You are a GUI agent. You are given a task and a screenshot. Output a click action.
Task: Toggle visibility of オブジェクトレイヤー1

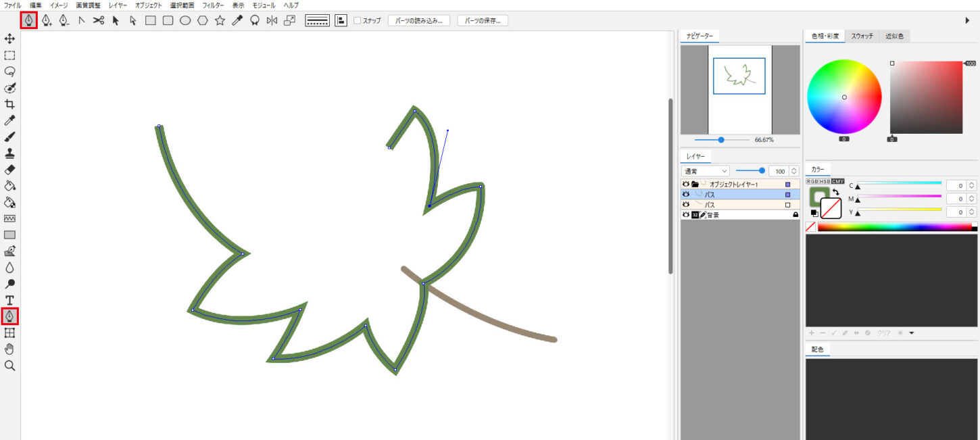coord(686,184)
